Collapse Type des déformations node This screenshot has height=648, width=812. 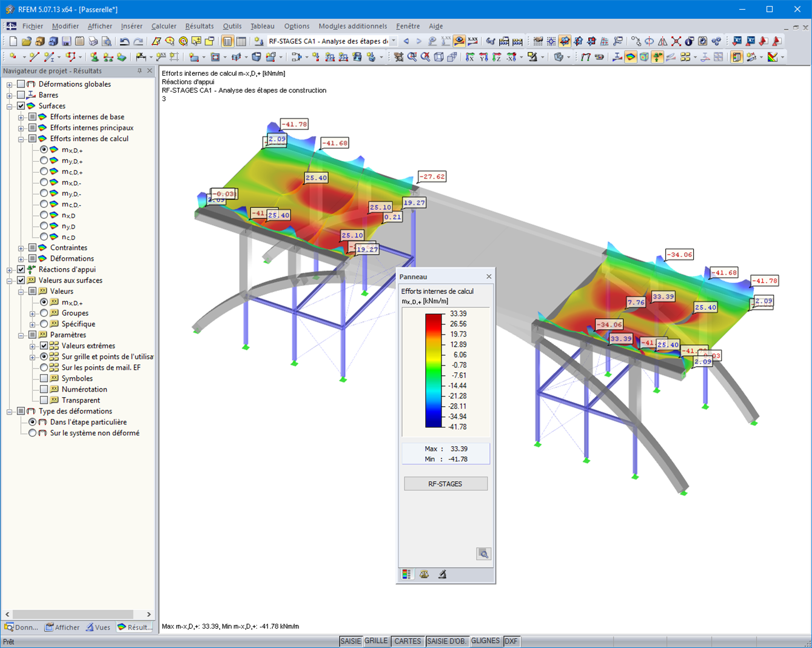10,412
